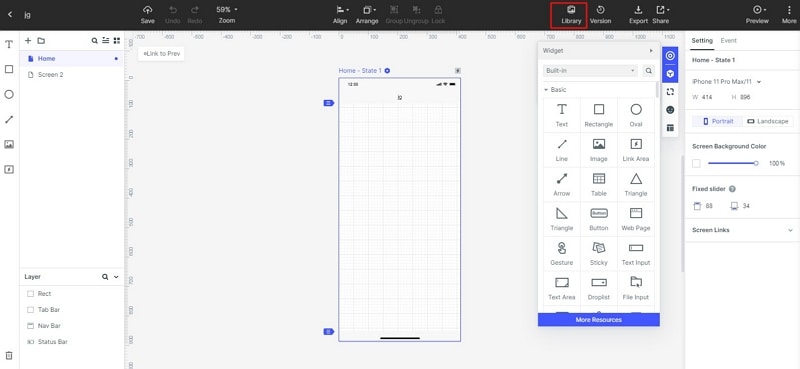The height and width of the screenshot is (369, 800).
Task: Choose the Sticky widget
Action: click(x=599, y=254)
